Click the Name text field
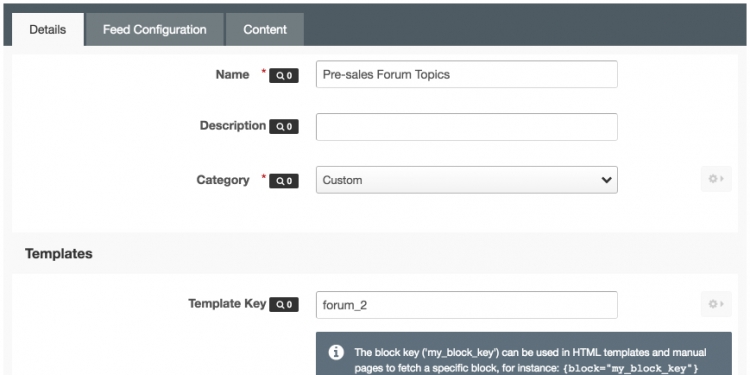Viewport: 750px width, 375px height. tap(466, 74)
